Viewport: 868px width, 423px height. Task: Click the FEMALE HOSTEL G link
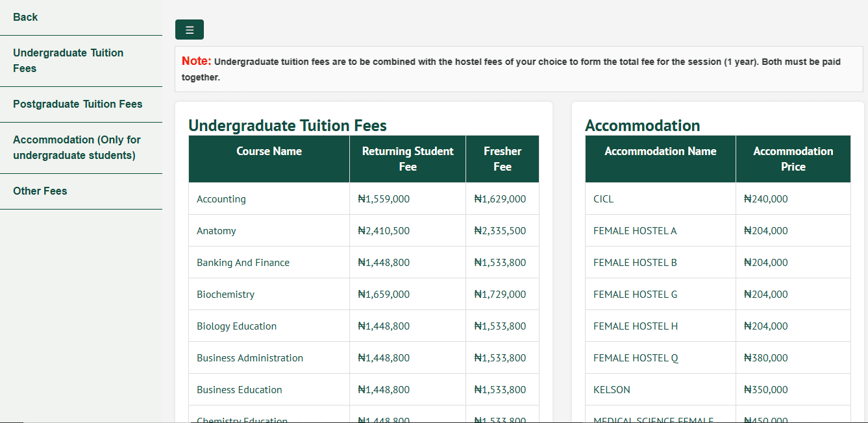tap(635, 294)
